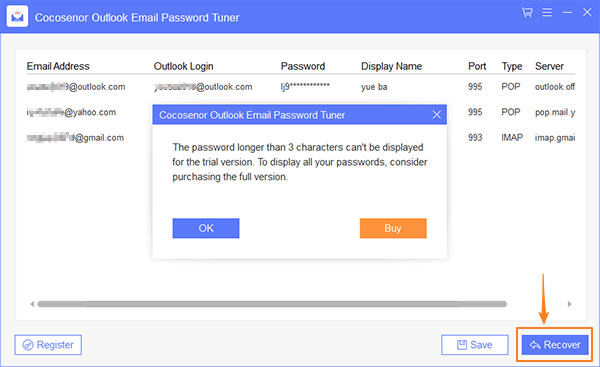
Task: Click the right scroll arrow
Action: click(569, 304)
